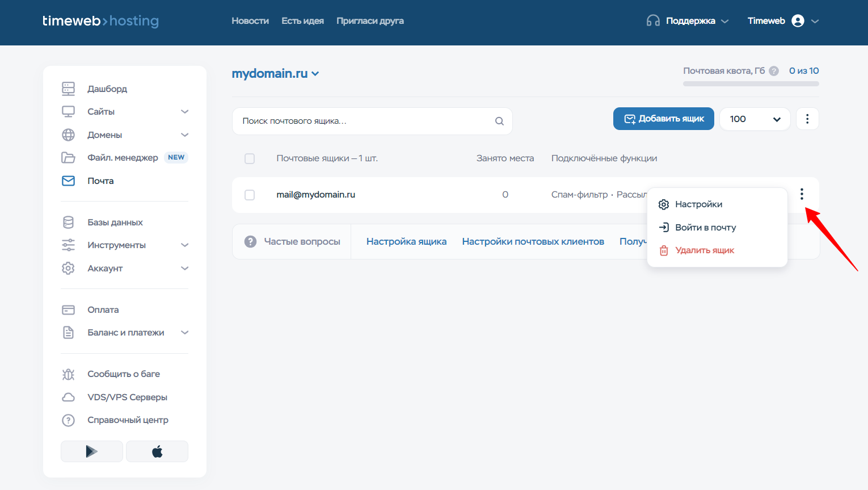868x490 pixels.
Task: Open the Настройки почтовых клиентов link
Action: click(533, 242)
